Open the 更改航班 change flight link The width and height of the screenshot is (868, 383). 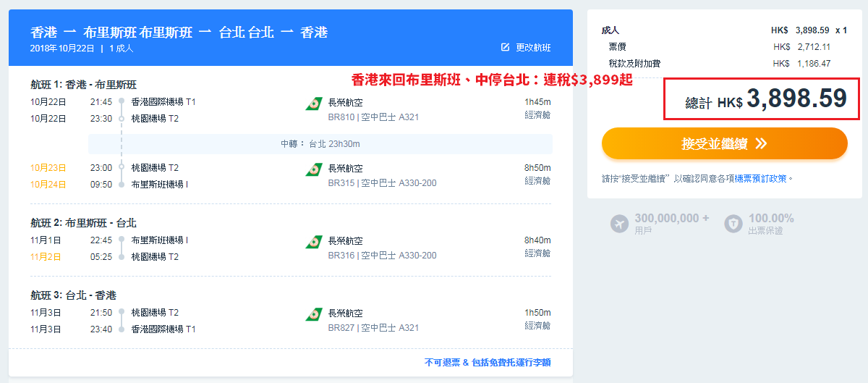(533, 48)
